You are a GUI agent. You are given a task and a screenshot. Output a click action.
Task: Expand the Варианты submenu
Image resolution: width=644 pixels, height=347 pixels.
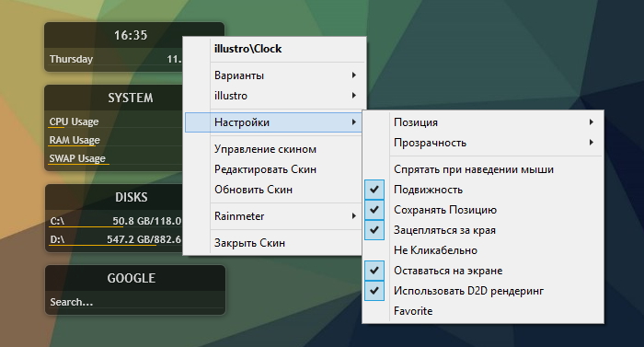pyautogui.click(x=274, y=75)
